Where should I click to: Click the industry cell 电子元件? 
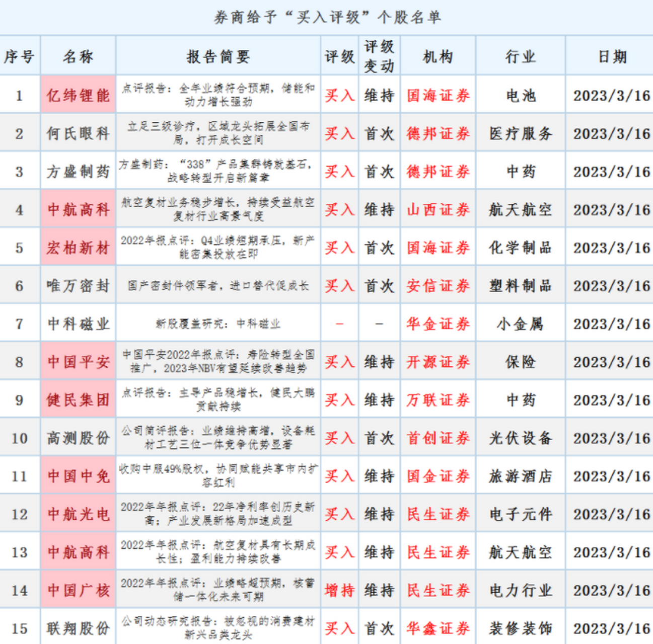521,514
